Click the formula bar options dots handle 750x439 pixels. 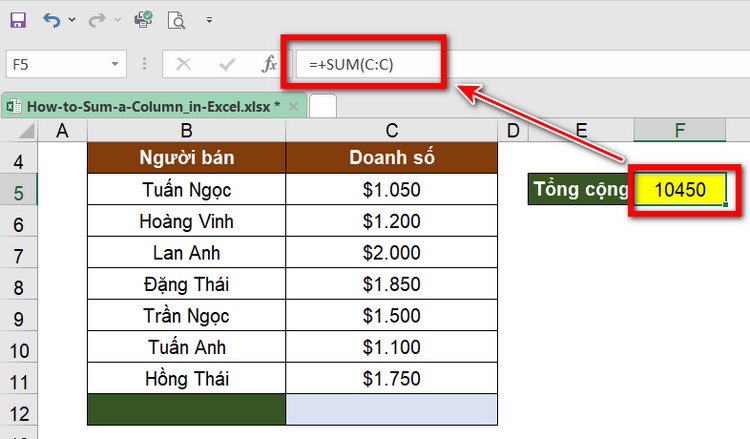(x=144, y=64)
